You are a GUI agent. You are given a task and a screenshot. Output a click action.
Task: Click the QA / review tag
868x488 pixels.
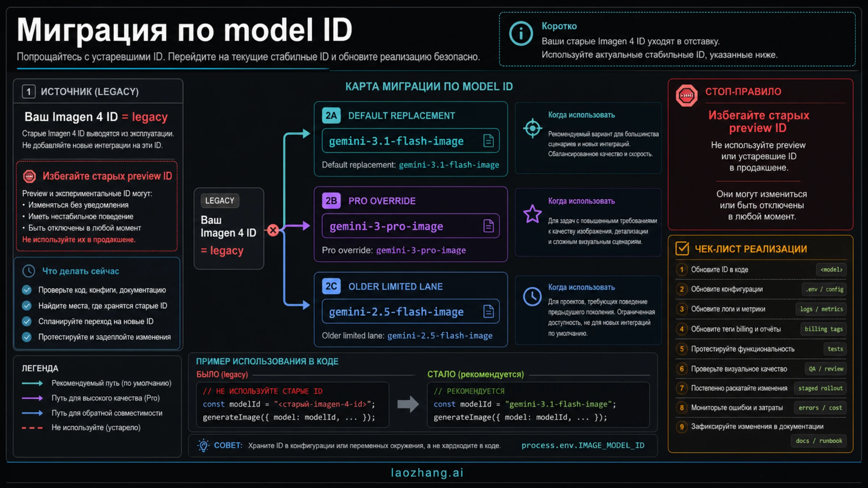click(826, 369)
